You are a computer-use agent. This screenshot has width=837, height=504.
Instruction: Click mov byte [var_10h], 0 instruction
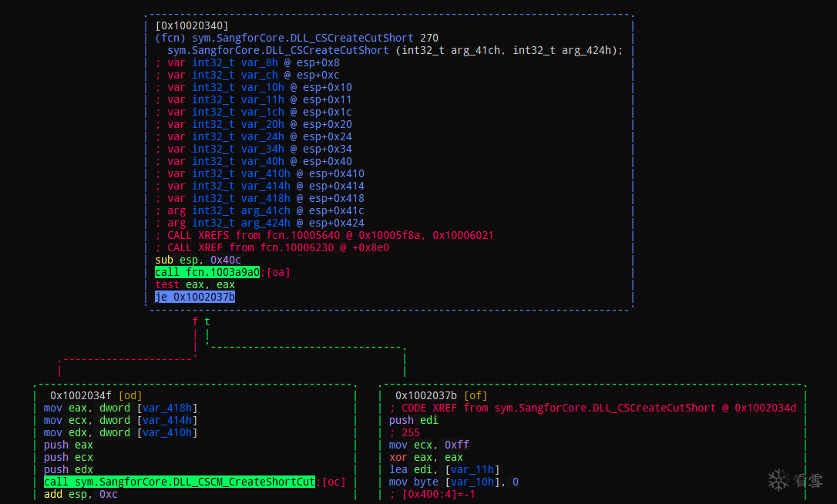click(454, 482)
